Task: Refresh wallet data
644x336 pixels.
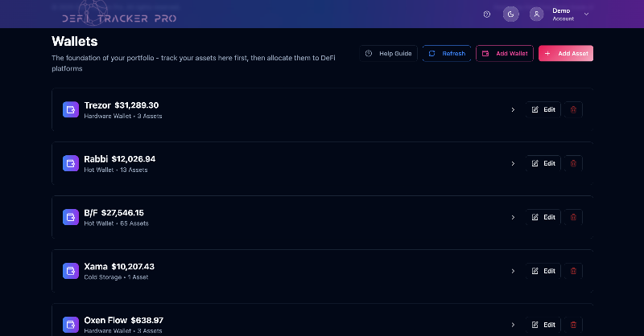Action: [x=447, y=53]
